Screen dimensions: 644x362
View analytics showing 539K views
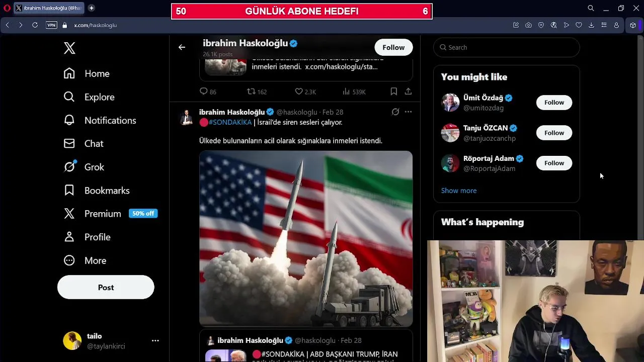pyautogui.click(x=354, y=92)
